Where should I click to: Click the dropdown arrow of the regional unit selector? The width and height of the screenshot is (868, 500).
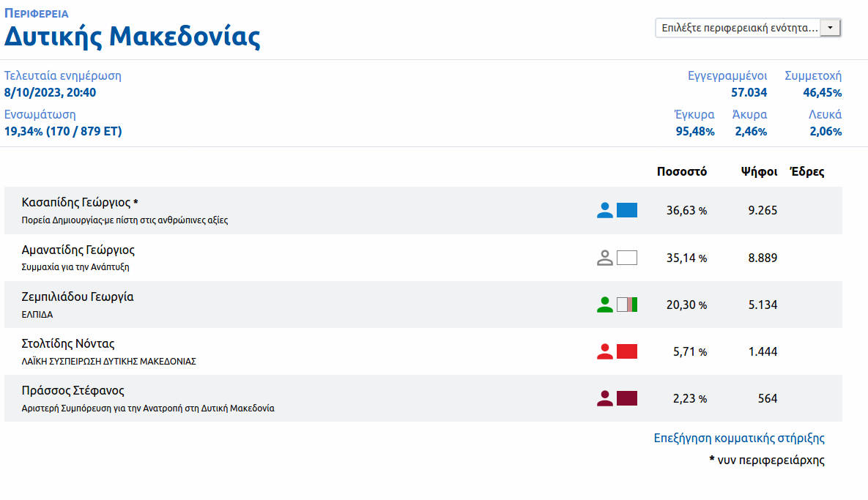pos(830,28)
